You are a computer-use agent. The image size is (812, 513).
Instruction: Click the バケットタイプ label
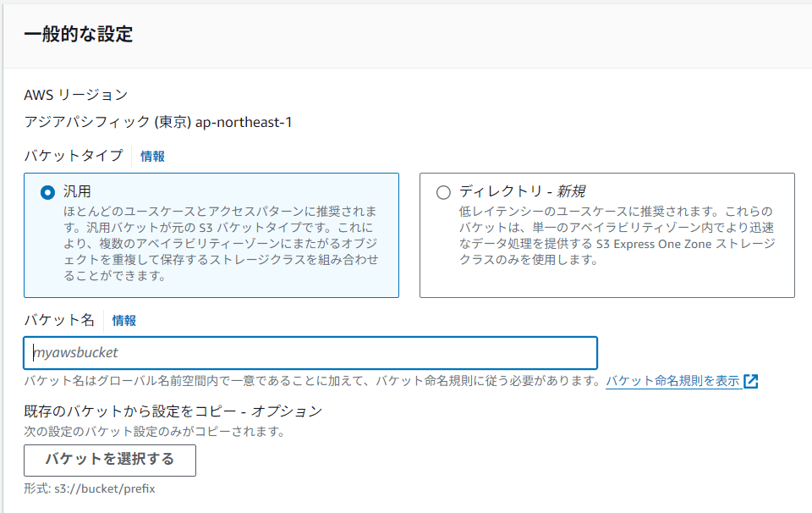(x=74, y=156)
